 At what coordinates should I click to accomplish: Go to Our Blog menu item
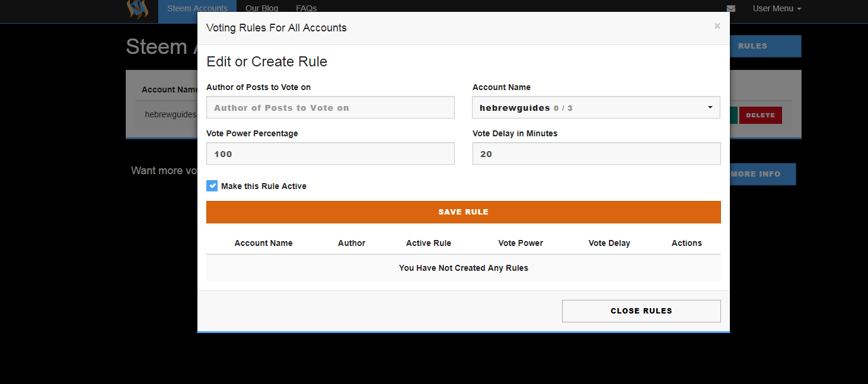tap(261, 8)
